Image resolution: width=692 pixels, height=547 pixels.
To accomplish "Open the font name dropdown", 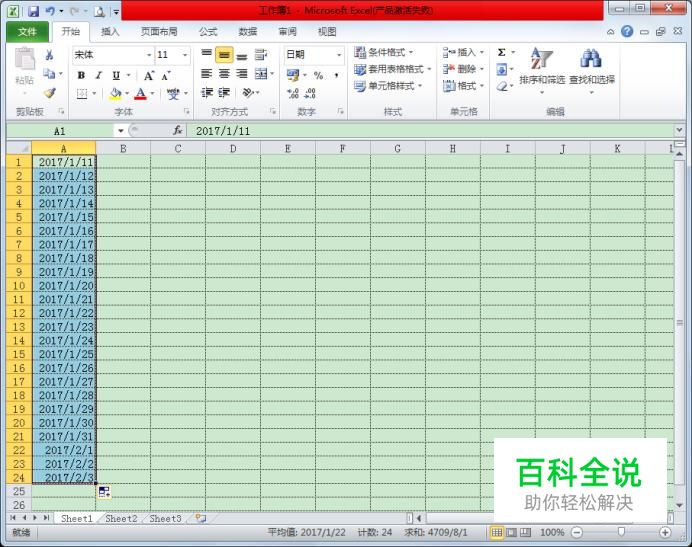I will (x=149, y=55).
